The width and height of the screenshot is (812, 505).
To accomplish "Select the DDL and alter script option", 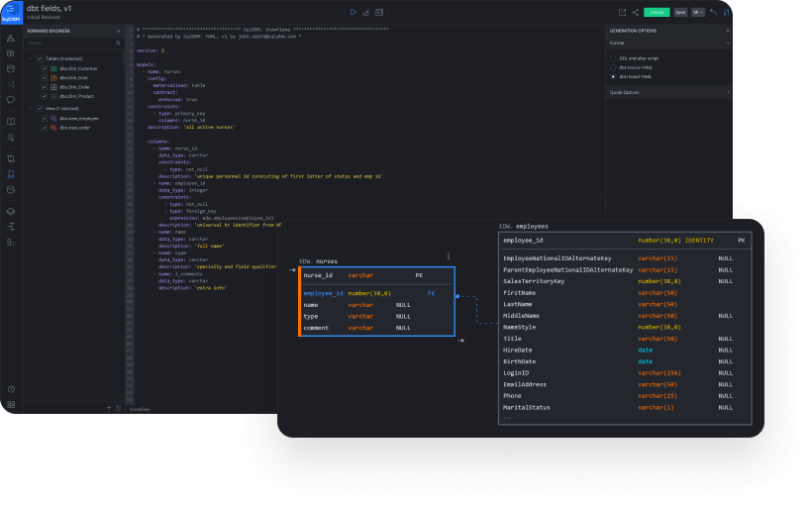I will tap(613, 58).
